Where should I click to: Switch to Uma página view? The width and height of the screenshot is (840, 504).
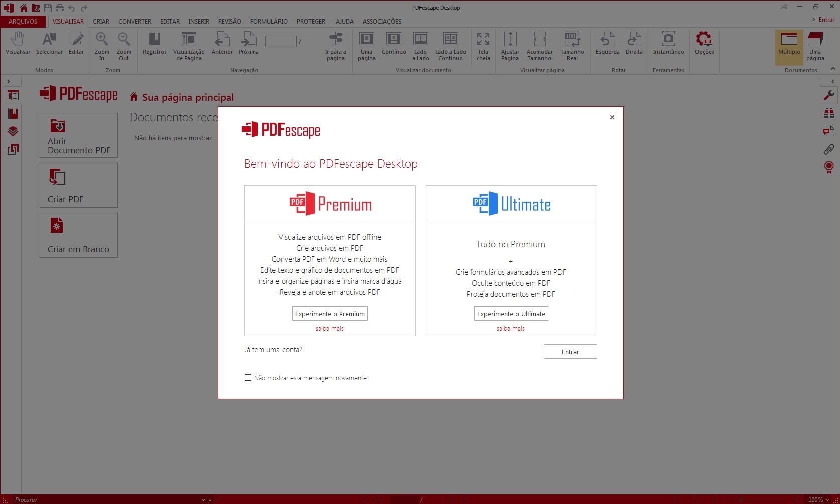pos(366,47)
